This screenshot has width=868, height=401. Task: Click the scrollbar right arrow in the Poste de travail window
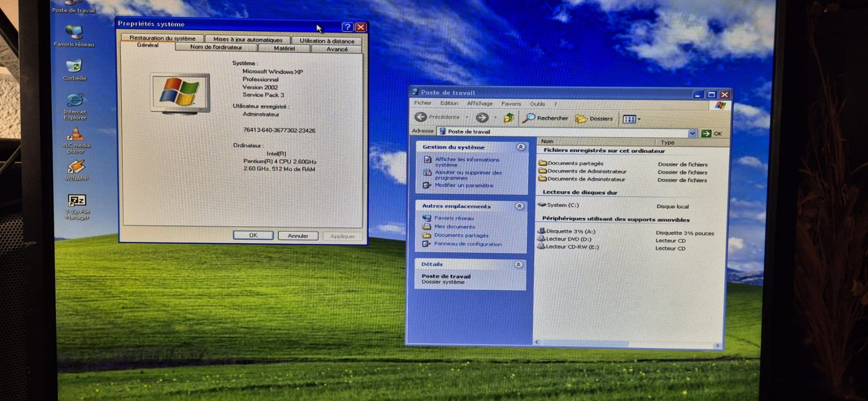click(x=718, y=346)
